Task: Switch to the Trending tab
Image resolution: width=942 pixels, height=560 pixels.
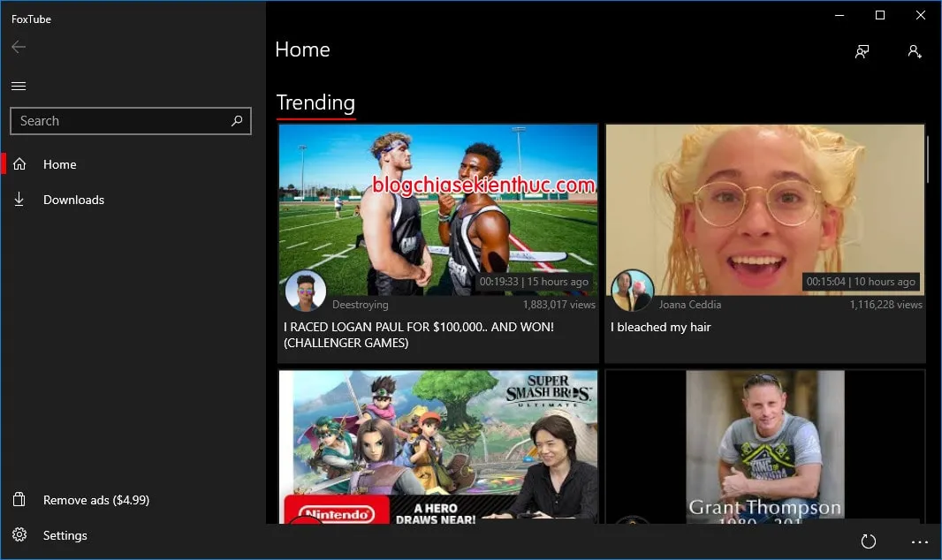Action: 315,102
